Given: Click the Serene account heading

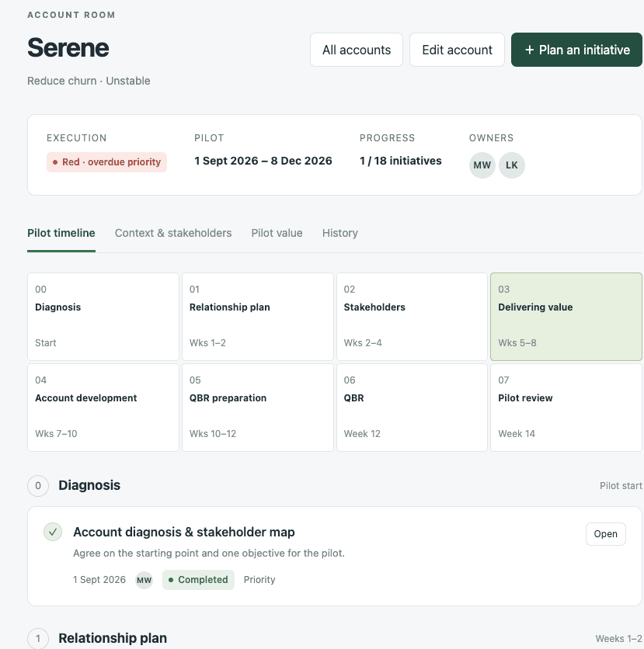Looking at the screenshot, I should (68, 47).
